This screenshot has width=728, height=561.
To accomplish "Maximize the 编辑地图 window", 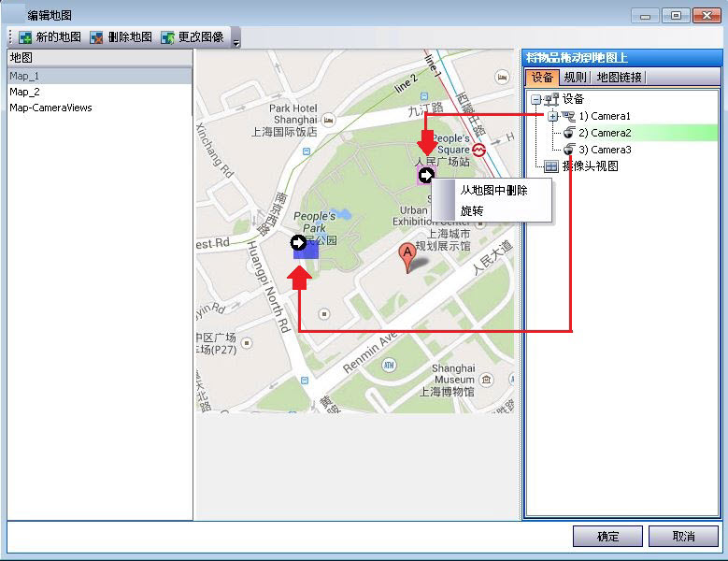I will (x=676, y=16).
